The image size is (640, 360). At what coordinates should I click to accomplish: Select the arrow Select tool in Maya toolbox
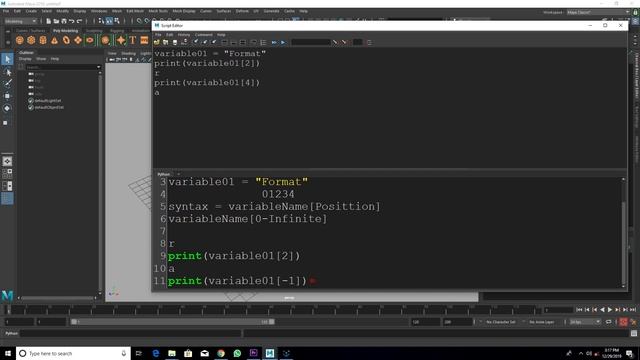(7, 60)
